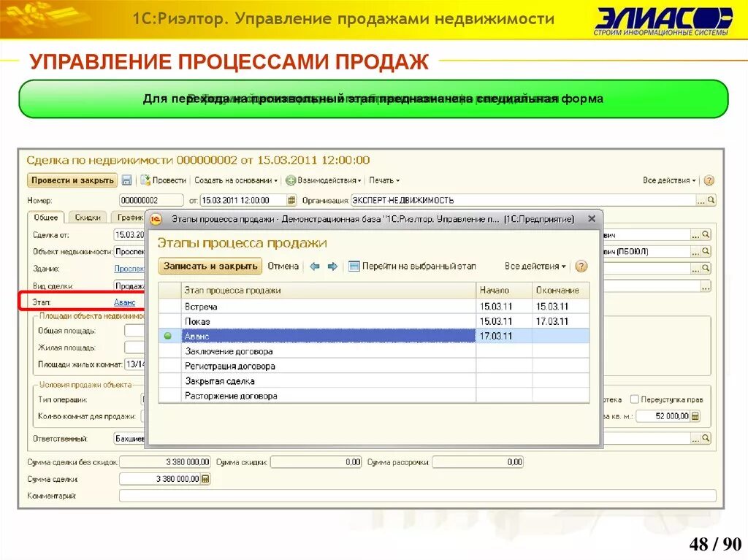The height and width of the screenshot is (560, 748).
Task: Click the Здание Проспект link
Action: point(129,269)
